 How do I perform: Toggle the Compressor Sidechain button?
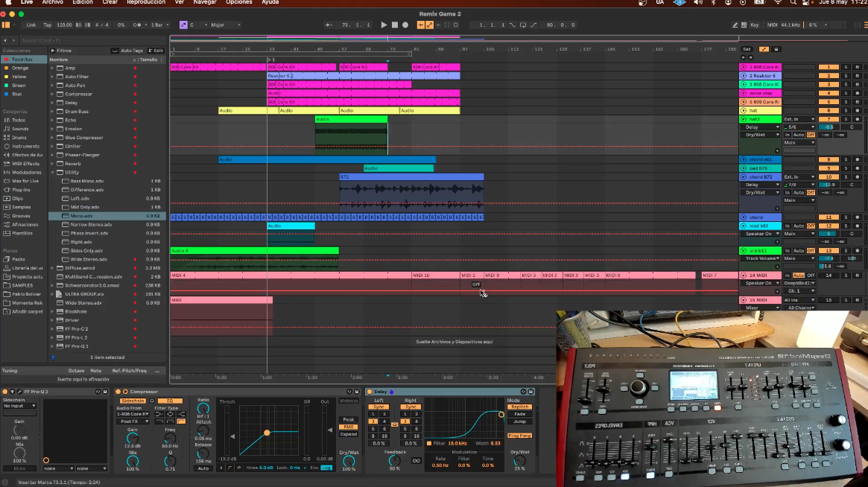pos(133,401)
